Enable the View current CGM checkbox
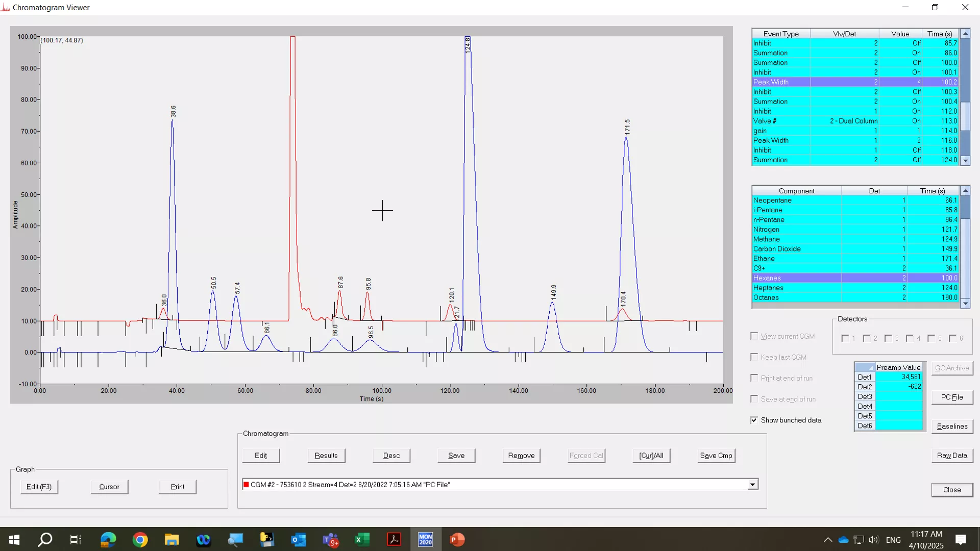This screenshot has width=980, height=551. click(754, 336)
